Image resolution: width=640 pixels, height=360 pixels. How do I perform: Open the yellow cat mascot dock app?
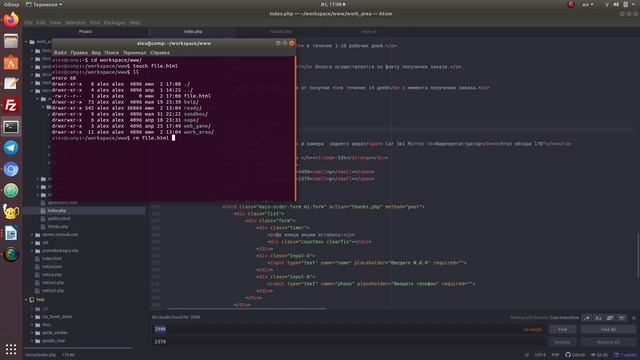click(11, 212)
